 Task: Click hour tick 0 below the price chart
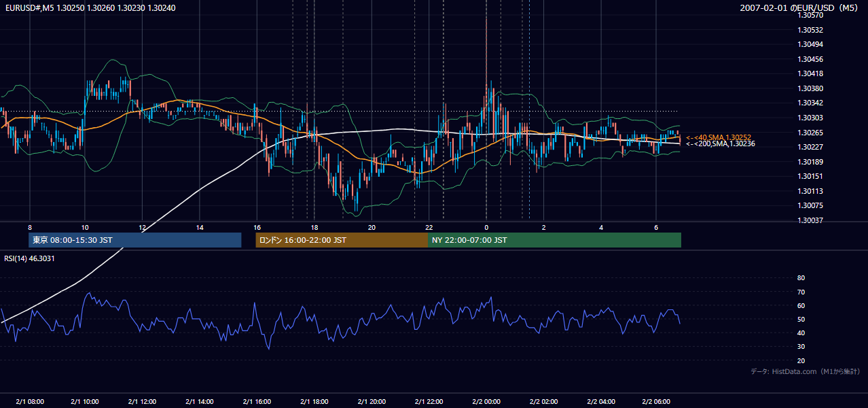486,227
